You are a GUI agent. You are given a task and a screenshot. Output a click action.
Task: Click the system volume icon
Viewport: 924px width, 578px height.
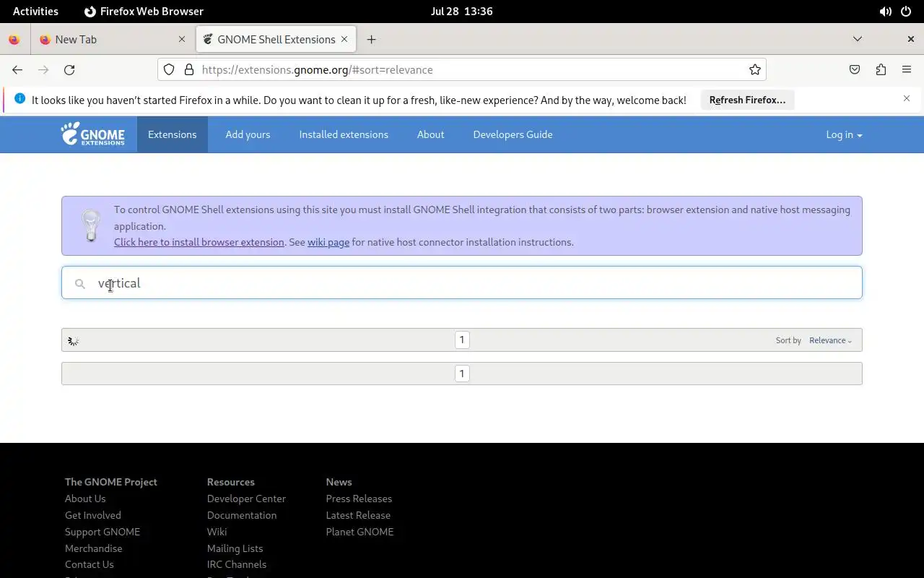885,12
